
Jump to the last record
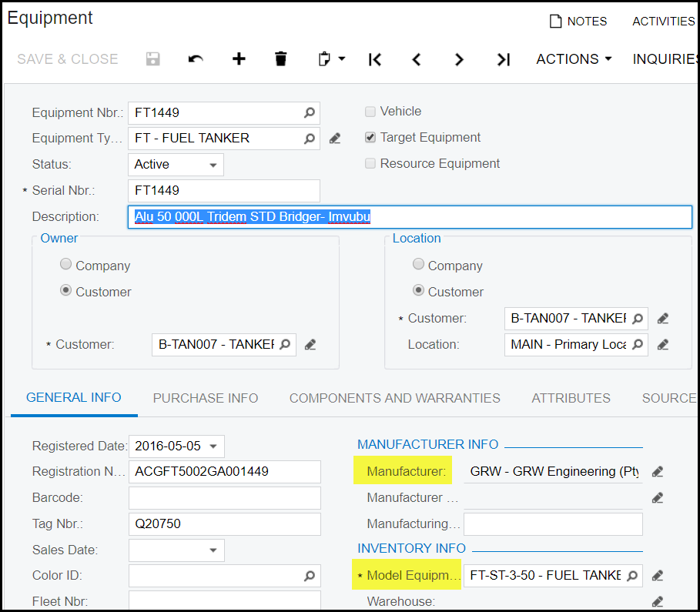pyautogui.click(x=503, y=59)
